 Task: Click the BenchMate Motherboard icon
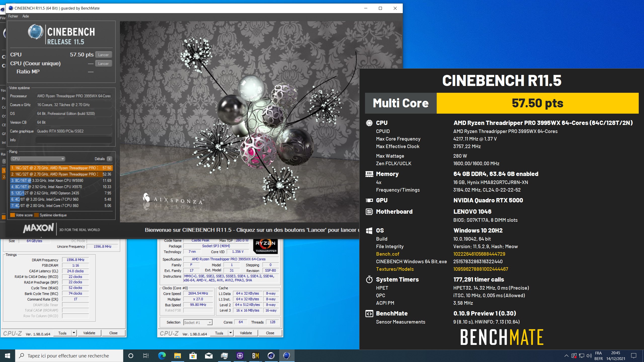click(x=369, y=212)
